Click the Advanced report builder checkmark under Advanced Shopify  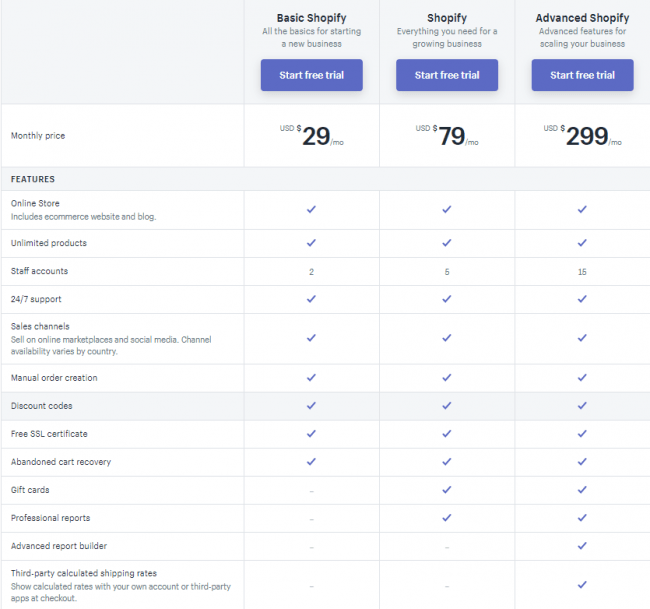[x=582, y=546]
